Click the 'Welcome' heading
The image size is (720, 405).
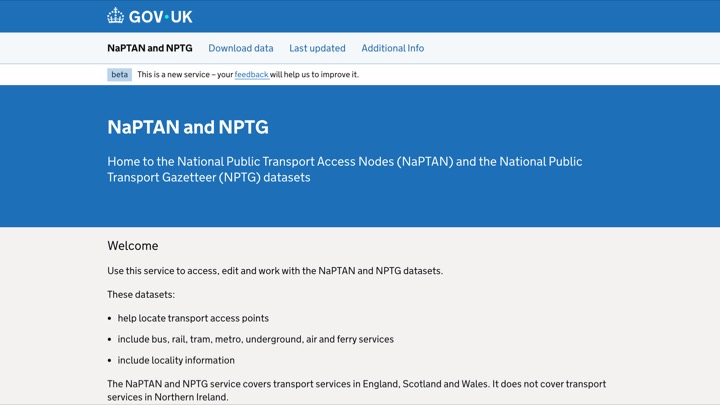pos(133,246)
